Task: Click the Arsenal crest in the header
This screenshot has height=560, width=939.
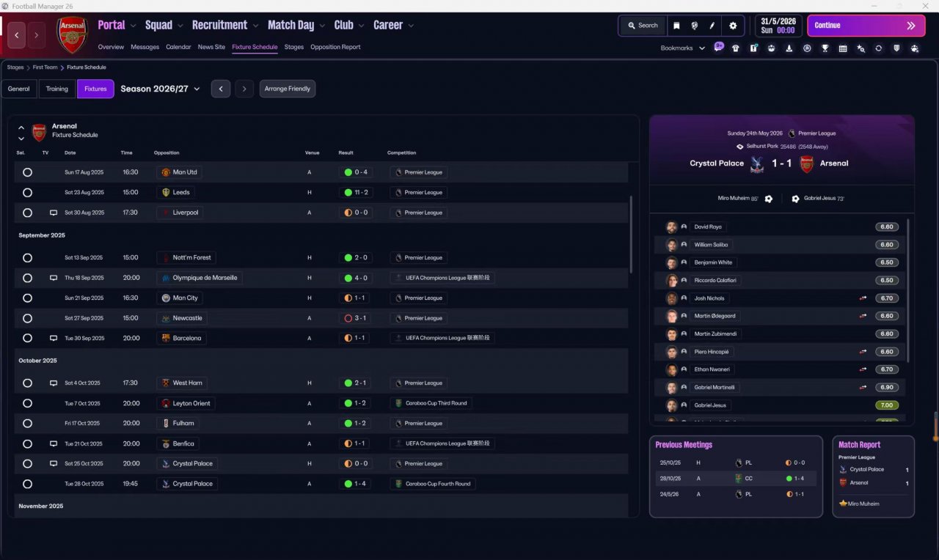Action: [72, 34]
